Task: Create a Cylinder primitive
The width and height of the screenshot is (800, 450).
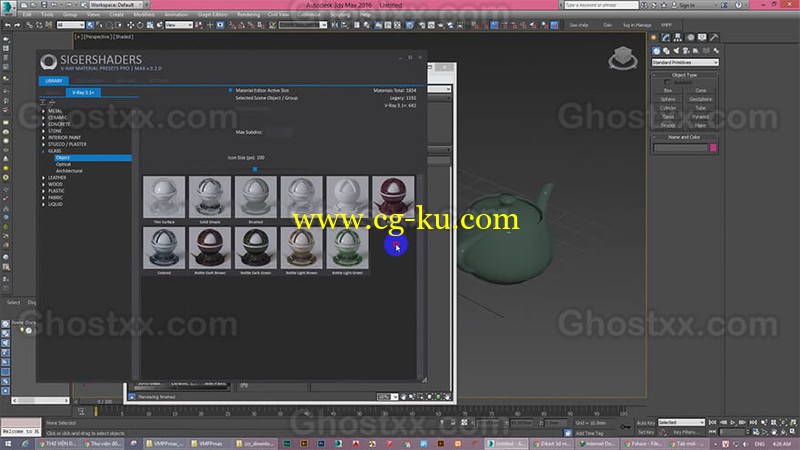Action: [668, 108]
